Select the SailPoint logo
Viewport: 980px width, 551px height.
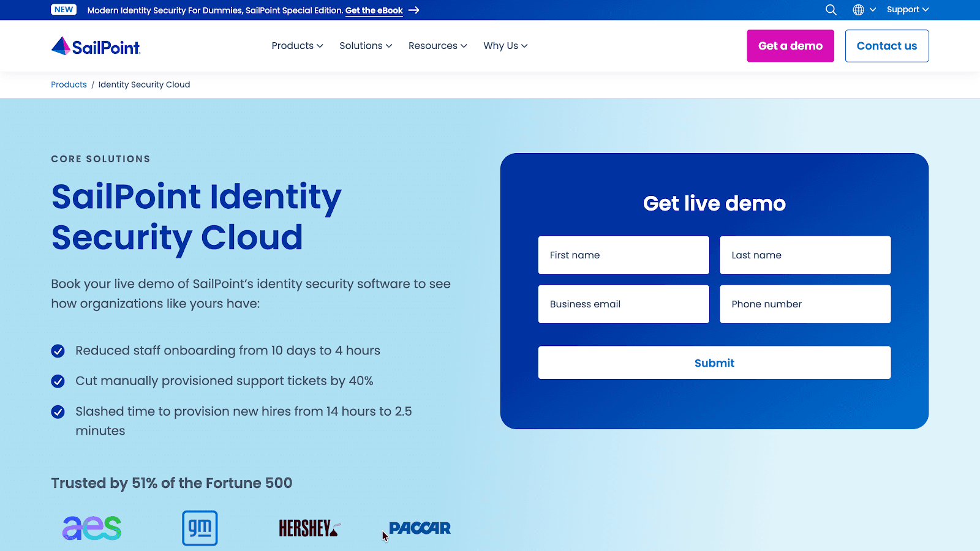[x=95, y=45]
